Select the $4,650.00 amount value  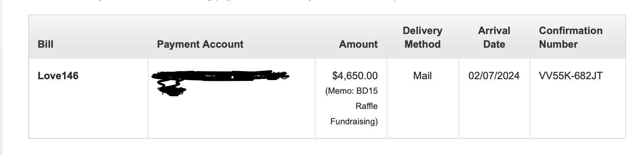pyautogui.click(x=355, y=76)
